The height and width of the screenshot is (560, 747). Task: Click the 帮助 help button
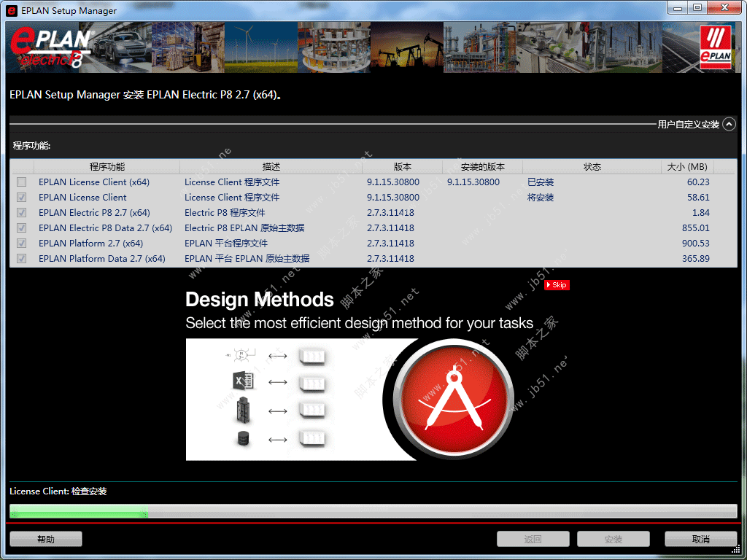point(46,539)
